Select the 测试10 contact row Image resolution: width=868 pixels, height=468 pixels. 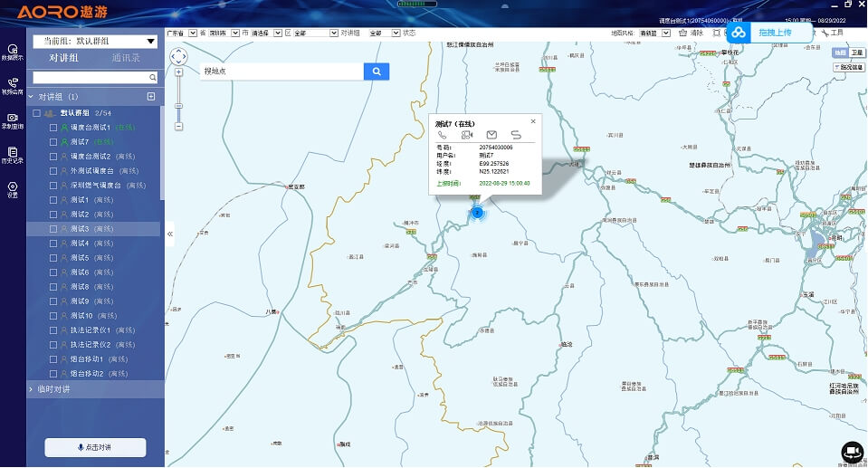tap(93, 316)
